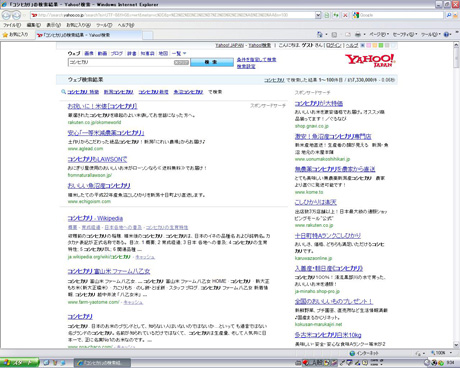Open the コシヒカリもLAWSONで sponsored link
Screen dimensions: 460x368
click(97, 159)
